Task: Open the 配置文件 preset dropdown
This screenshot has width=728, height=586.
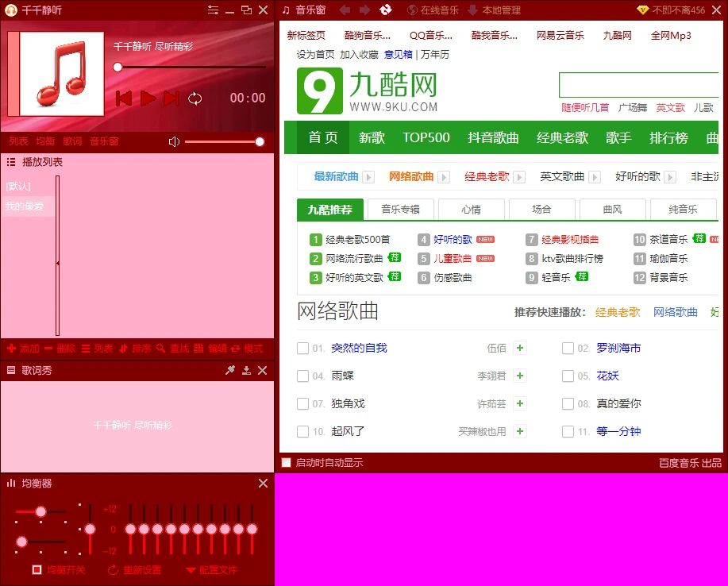Action: click(212, 570)
